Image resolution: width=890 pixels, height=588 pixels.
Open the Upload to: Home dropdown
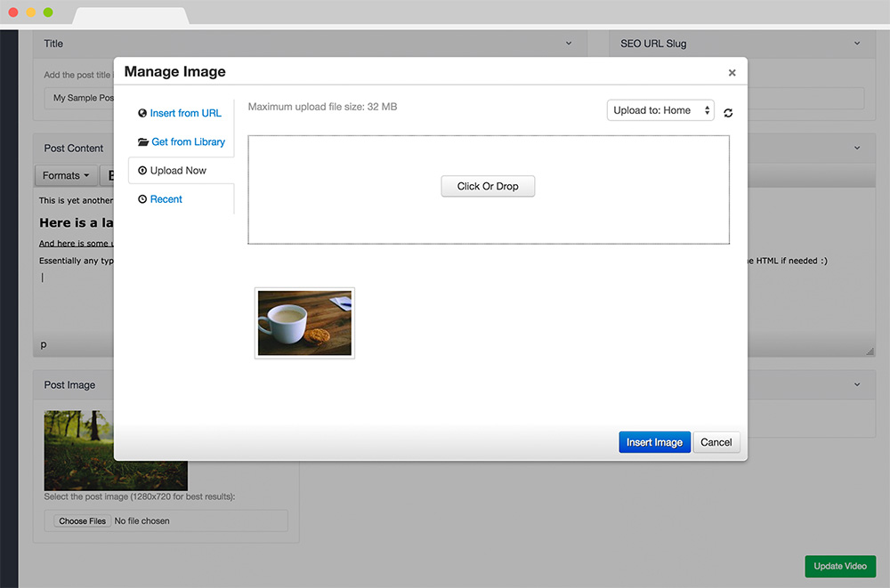[660, 110]
